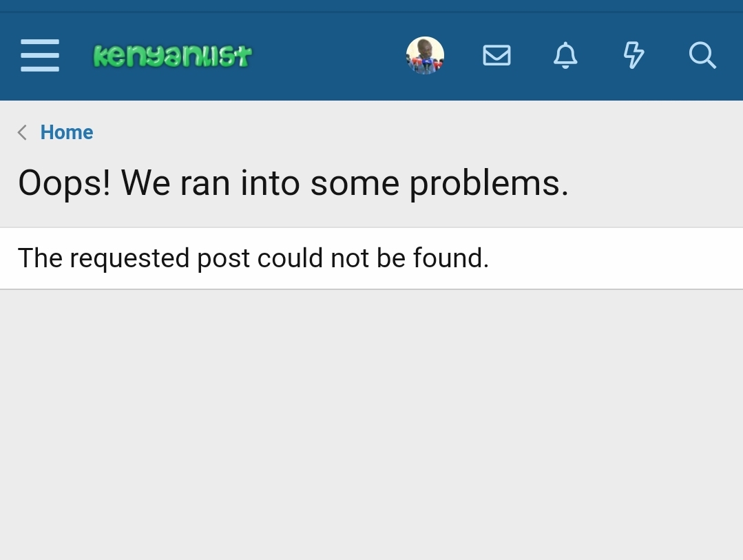743x560 pixels.
Task: Open conversations via the envelope icon
Action: (x=496, y=55)
